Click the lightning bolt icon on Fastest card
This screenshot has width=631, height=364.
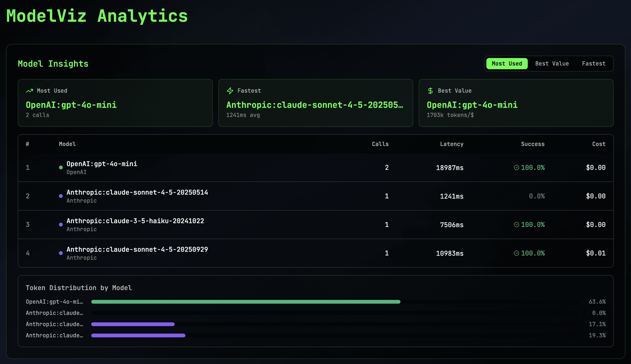(x=230, y=91)
